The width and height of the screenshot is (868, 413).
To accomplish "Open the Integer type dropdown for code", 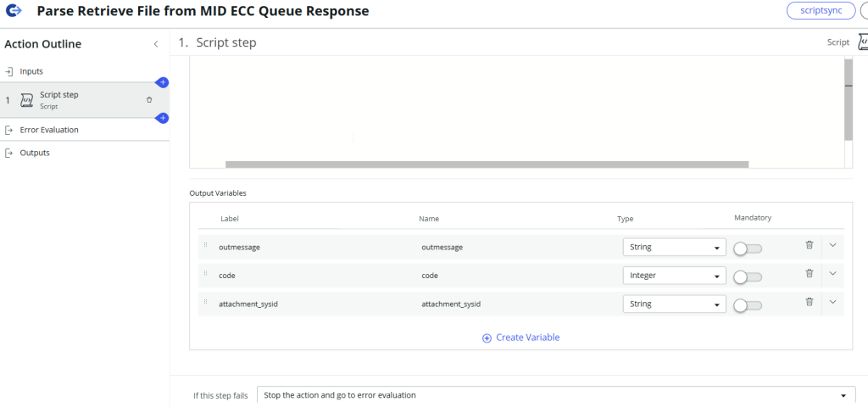I will (x=674, y=276).
